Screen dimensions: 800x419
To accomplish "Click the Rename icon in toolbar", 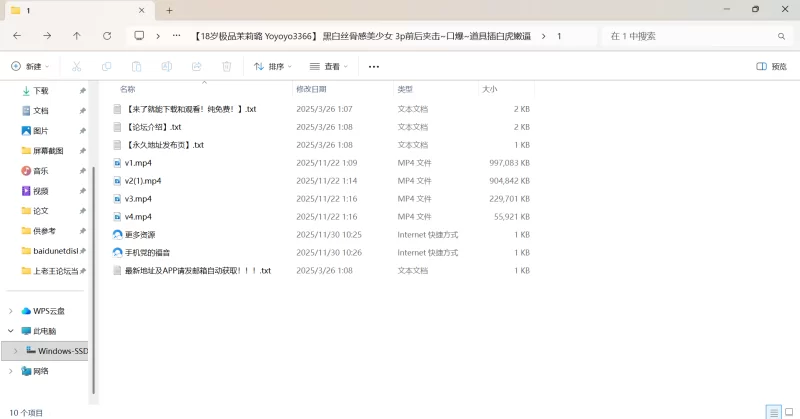I will click(x=166, y=66).
